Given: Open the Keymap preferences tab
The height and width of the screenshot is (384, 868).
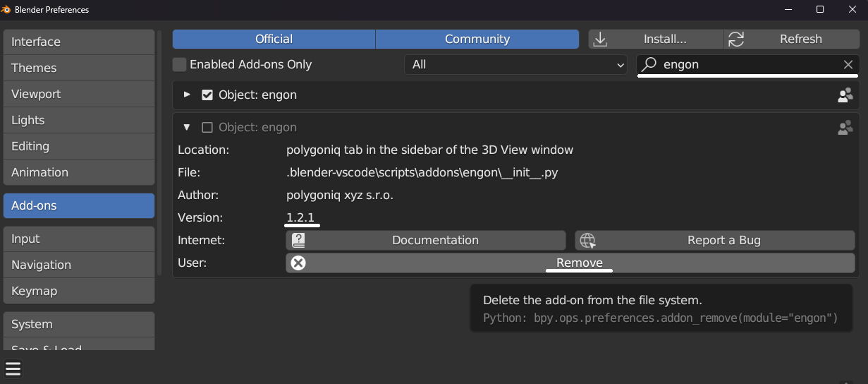Looking at the screenshot, I should point(79,292).
